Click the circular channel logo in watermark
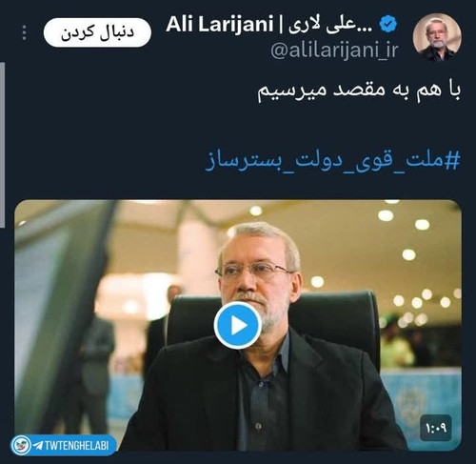This screenshot has width=476, height=464. tap(21, 445)
